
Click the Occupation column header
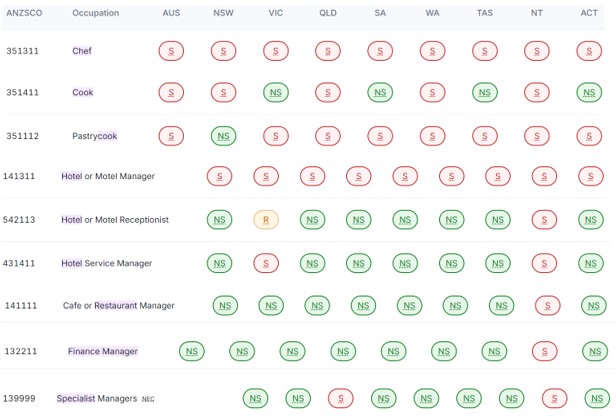pyautogui.click(x=95, y=13)
